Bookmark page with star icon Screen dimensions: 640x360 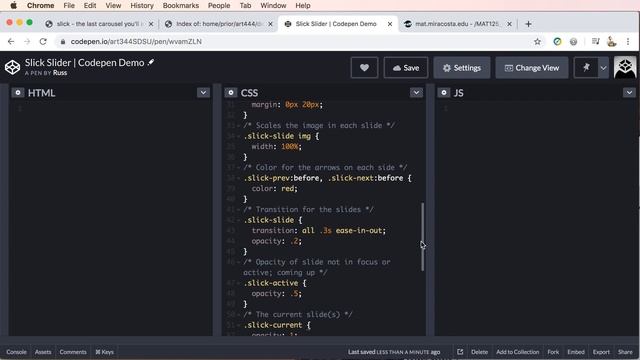(x=537, y=42)
